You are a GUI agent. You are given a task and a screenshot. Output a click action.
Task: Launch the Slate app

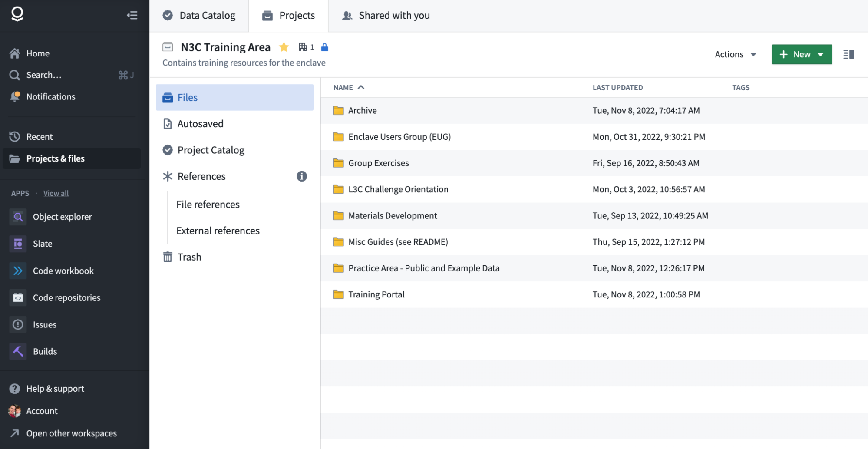pyautogui.click(x=42, y=244)
